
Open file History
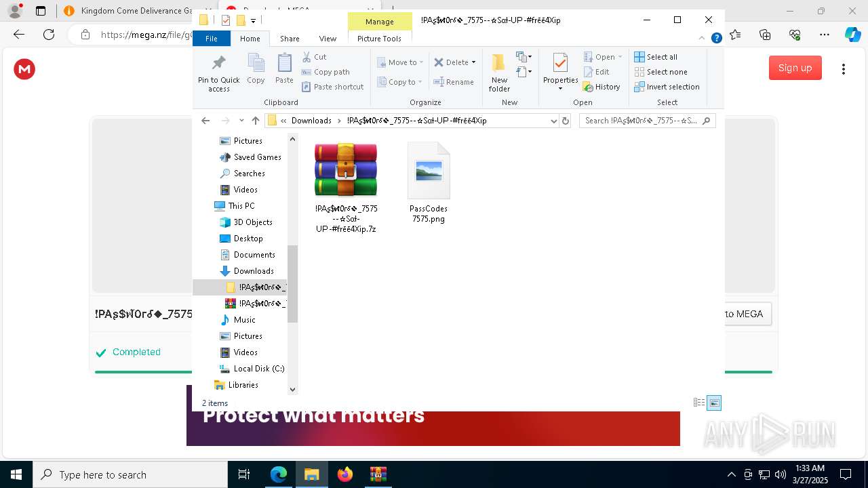click(x=601, y=87)
